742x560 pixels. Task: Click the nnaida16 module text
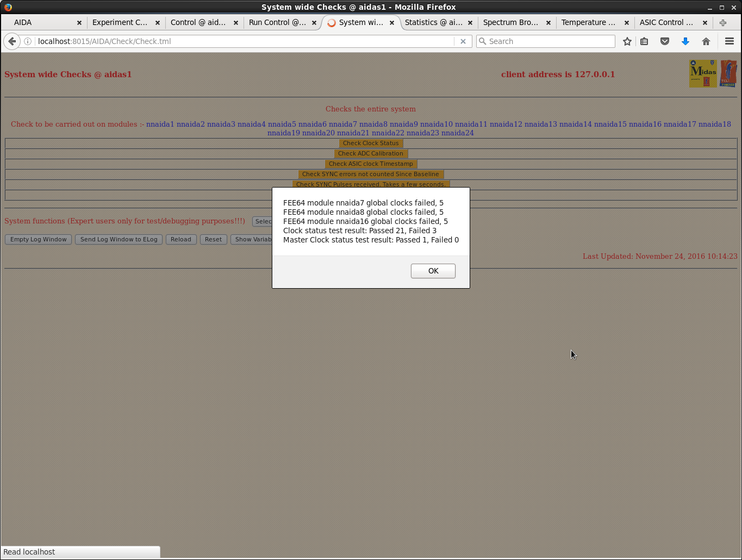point(645,124)
